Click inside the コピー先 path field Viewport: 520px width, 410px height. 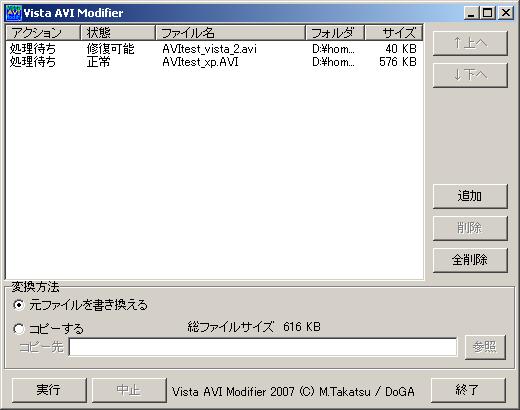(x=263, y=347)
